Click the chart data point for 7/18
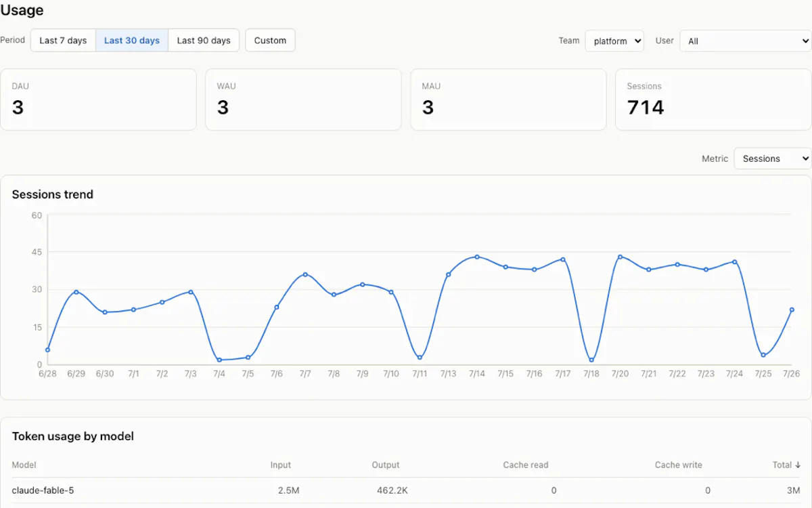This screenshot has height=508, width=812. point(591,360)
